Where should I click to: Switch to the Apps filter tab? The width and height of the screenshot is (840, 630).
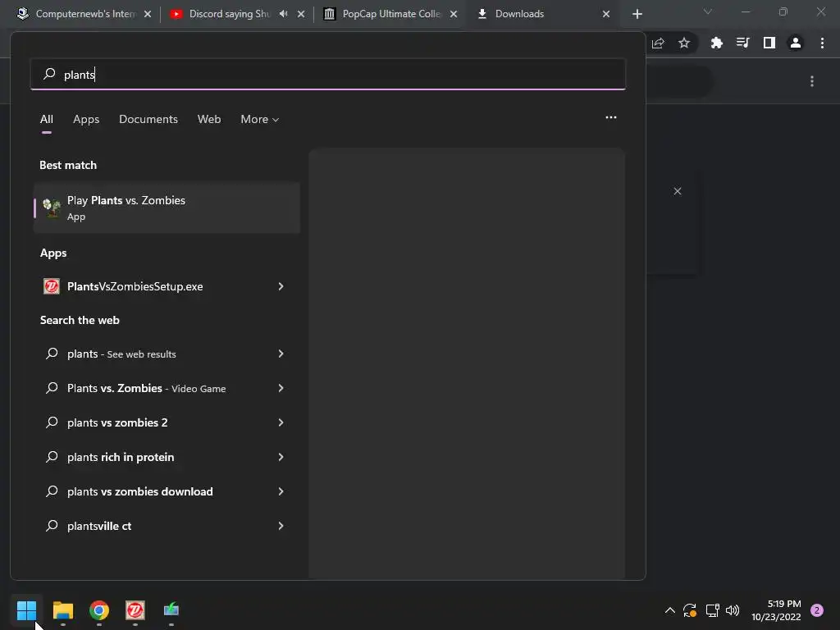(x=86, y=119)
